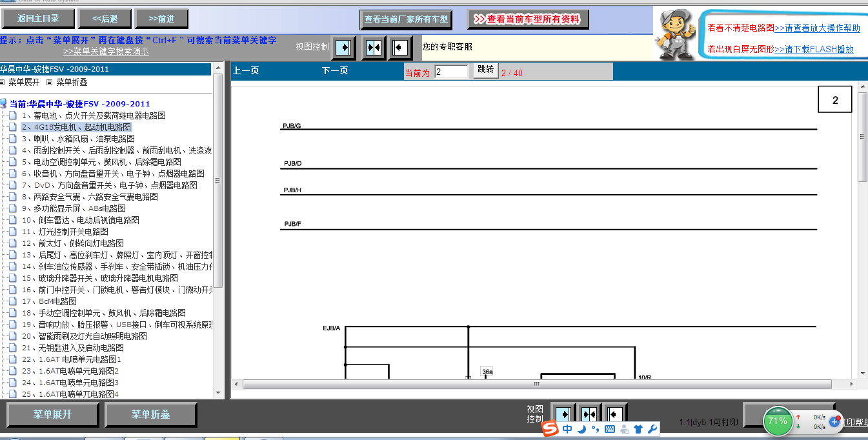The width and height of the screenshot is (868, 440).
Task: Go to previous page via 上一页
Action: pos(246,71)
